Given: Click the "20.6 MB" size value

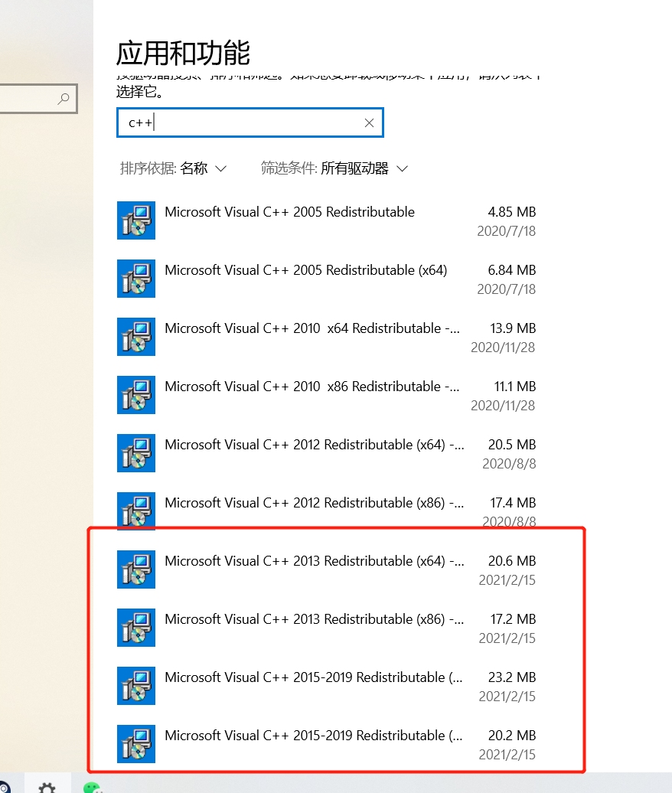Looking at the screenshot, I should tap(512, 561).
